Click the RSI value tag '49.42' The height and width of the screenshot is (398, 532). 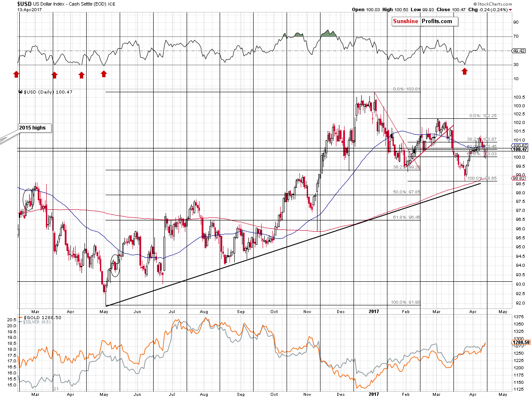click(519, 51)
